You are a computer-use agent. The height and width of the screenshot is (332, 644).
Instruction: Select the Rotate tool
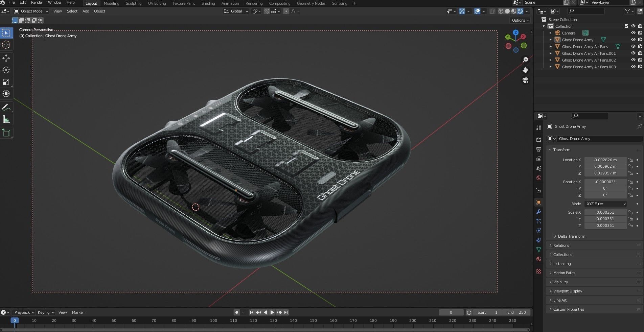[6, 70]
